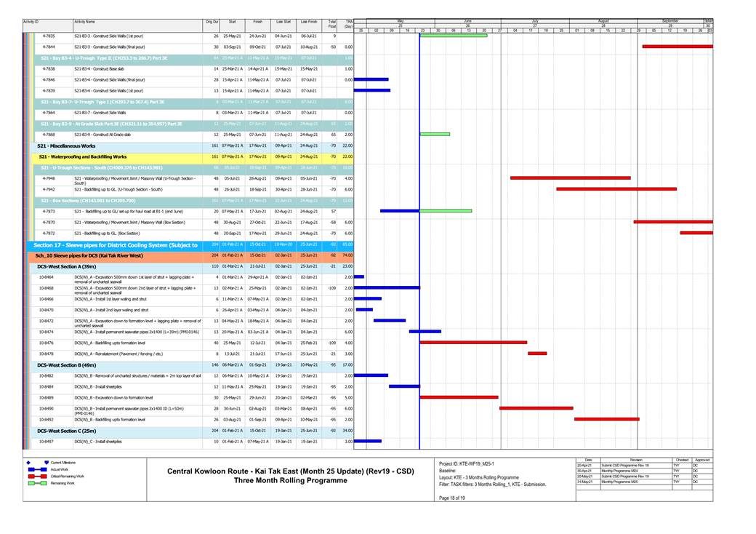Click the yellow Waterproofing and Backfilling Works band
This screenshot has width=756, height=534.
83,156
